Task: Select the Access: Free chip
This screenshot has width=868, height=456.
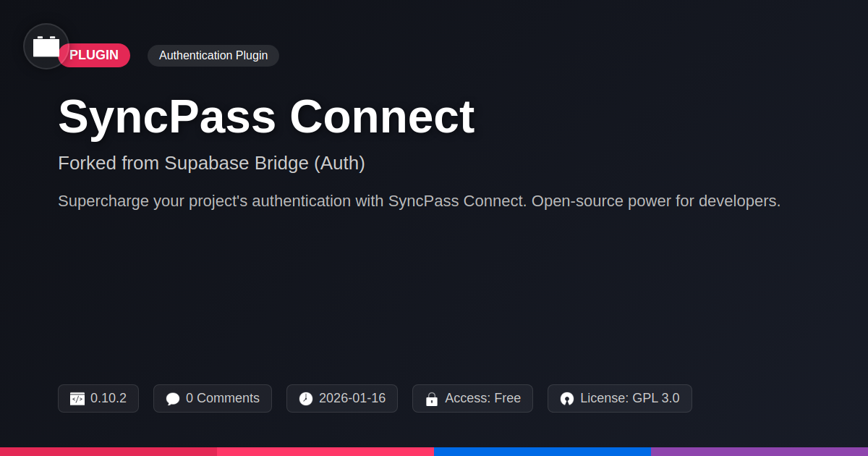Action: pyautogui.click(x=473, y=399)
